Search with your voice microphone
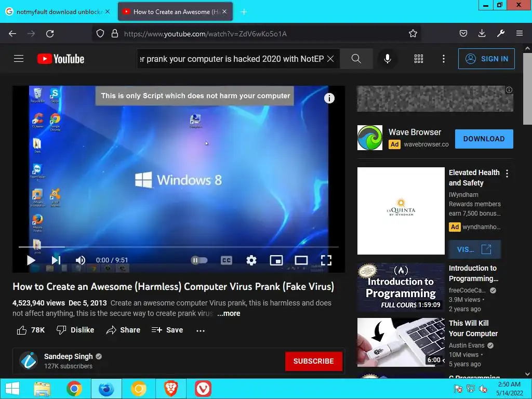Image resolution: width=532 pixels, height=399 pixels. coord(387,59)
